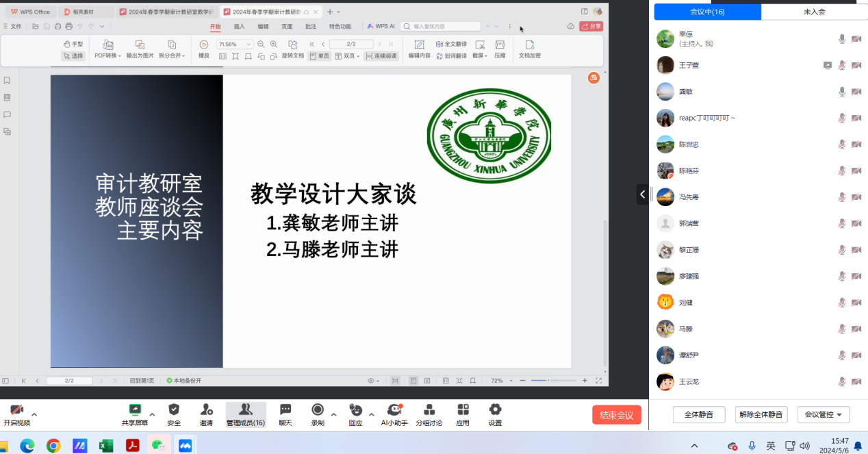Open the 会议管控 dropdown
Screen dimensions: 868x454
click(824, 414)
